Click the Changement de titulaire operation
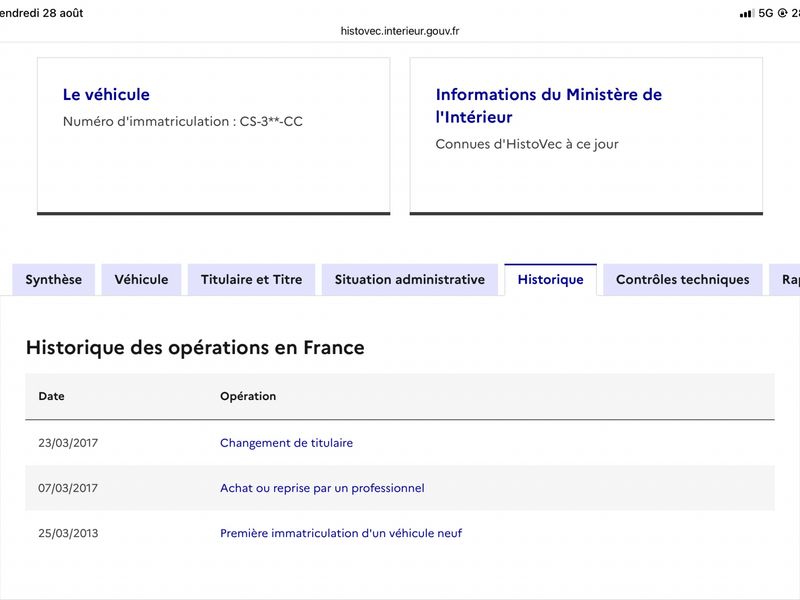 (x=286, y=443)
